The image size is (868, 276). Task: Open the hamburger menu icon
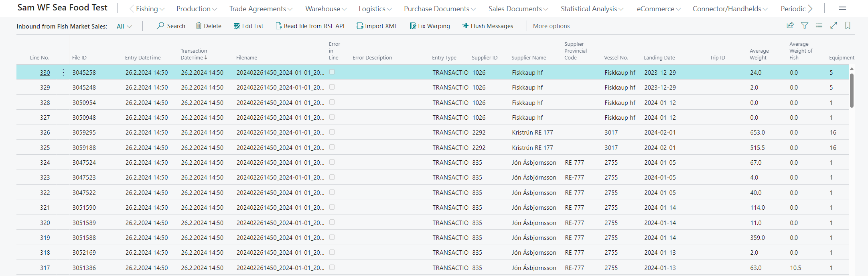click(x=842, y=8)
